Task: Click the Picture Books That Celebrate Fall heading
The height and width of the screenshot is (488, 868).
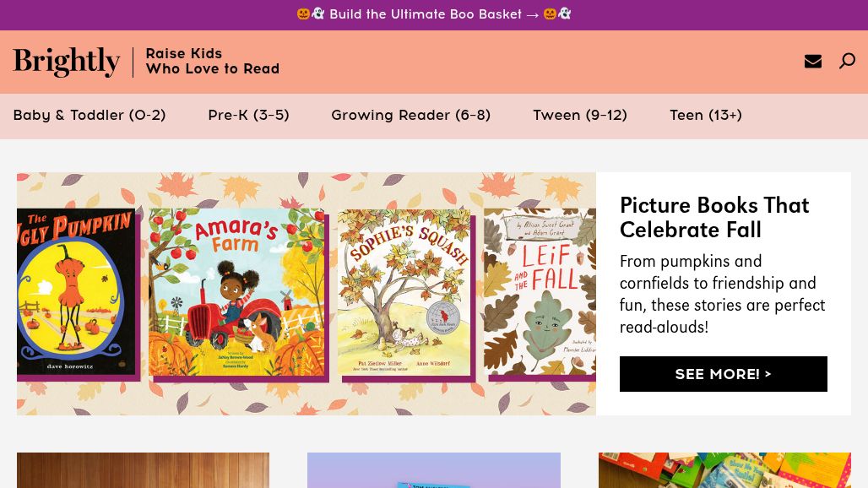Action: click(714, 217)
